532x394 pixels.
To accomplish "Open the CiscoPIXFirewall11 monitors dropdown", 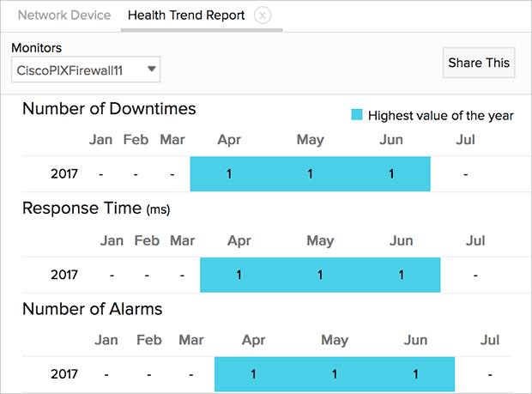I will pos(86,70).
